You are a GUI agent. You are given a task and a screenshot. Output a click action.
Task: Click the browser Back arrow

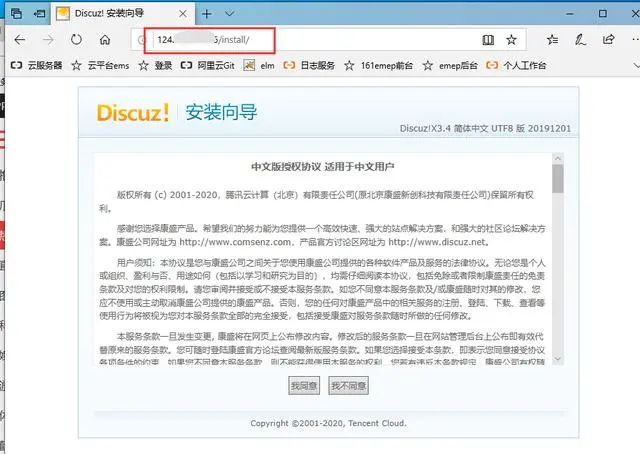[x=20, y=40]
